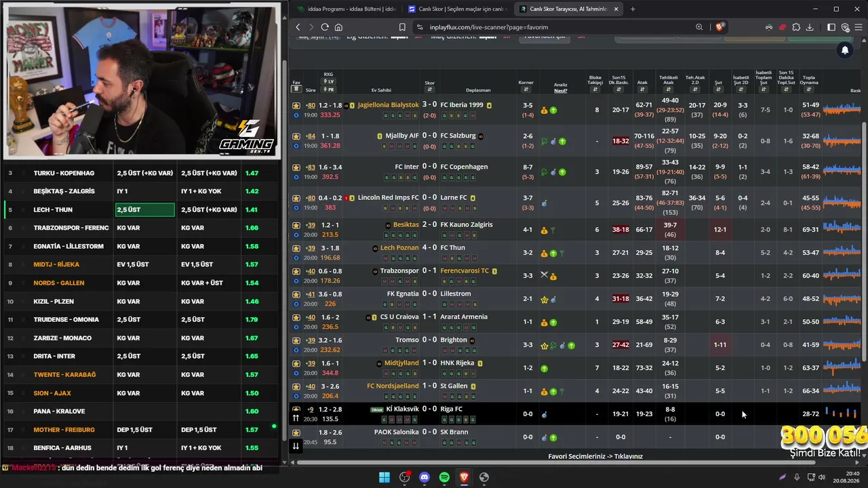Open FC Nordsjaelland team link
This screenshot has height=488, width=868.
(393, 386)
